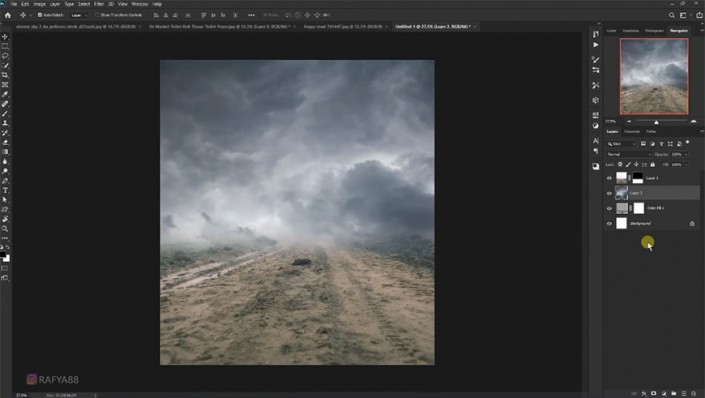This screenshot has width=705, height=398.
Task: Click Layer 1 mask thumbnail
Action: 638,178
